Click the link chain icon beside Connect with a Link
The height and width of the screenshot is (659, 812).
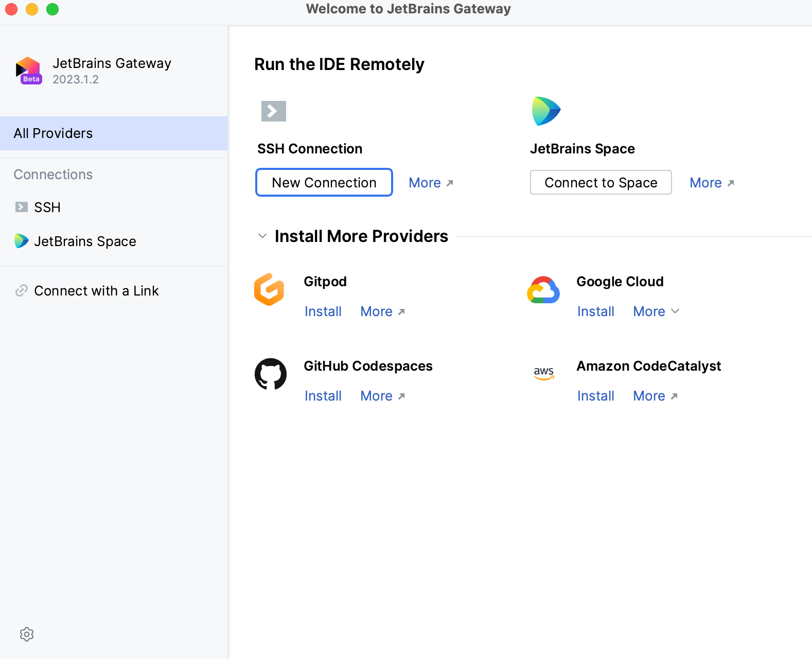tap(21, 290)
